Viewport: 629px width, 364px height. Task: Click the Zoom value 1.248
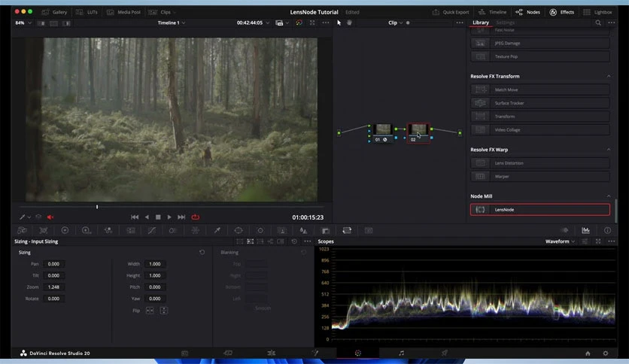point(53,287)
